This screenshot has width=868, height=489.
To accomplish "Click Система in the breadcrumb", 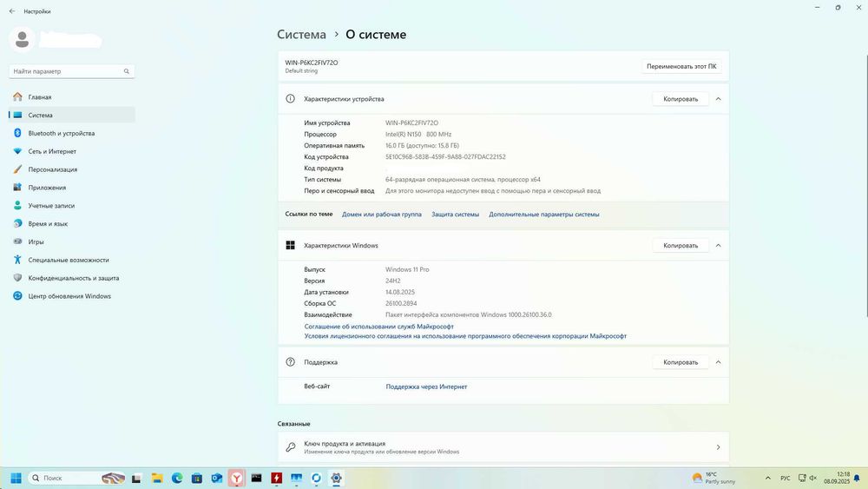I will pos(301,35).
